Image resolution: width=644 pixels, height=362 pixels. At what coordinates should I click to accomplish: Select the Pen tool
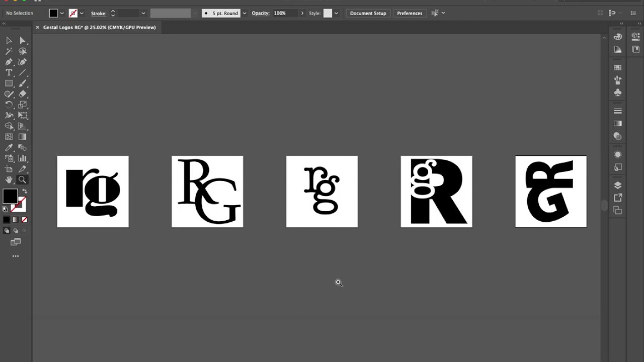(x=9, y=62)
